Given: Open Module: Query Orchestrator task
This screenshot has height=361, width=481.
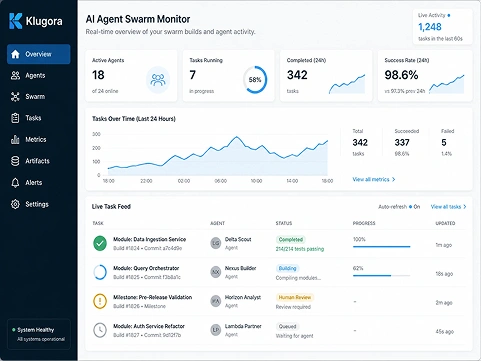Looking at the screenshot, I should click(146, 268).
